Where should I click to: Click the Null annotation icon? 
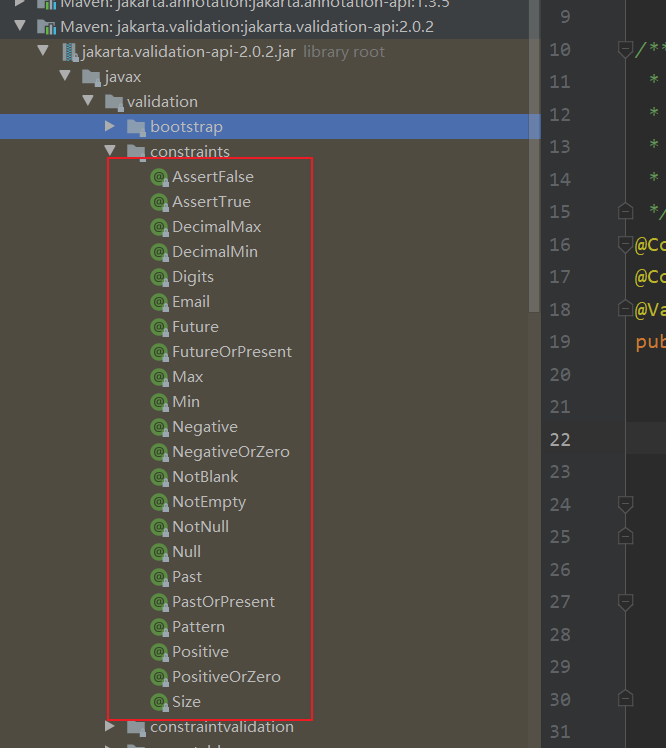coord(159,552)
